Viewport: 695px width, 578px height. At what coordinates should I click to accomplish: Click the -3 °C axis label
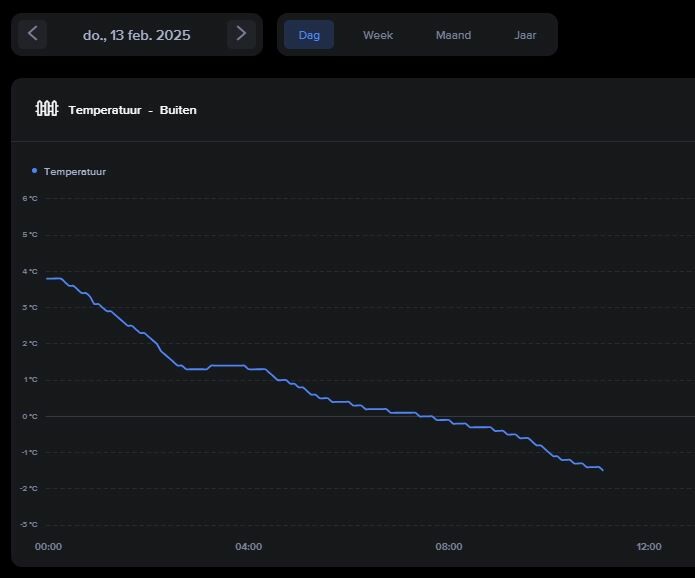click(29, 524)
